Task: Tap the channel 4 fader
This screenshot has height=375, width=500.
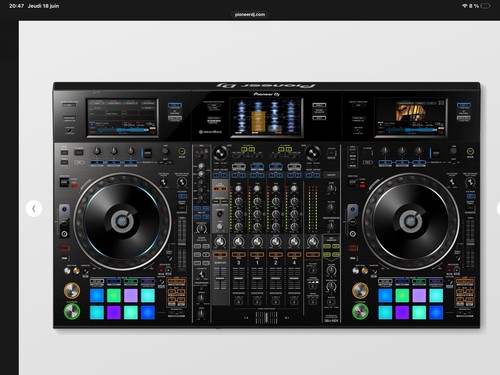Action: point(294,278)
